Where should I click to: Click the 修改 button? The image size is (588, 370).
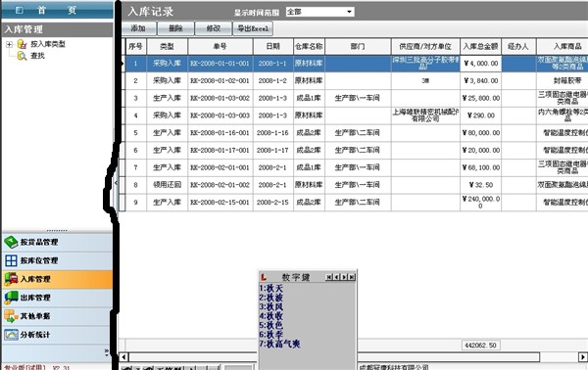[214, 28]
